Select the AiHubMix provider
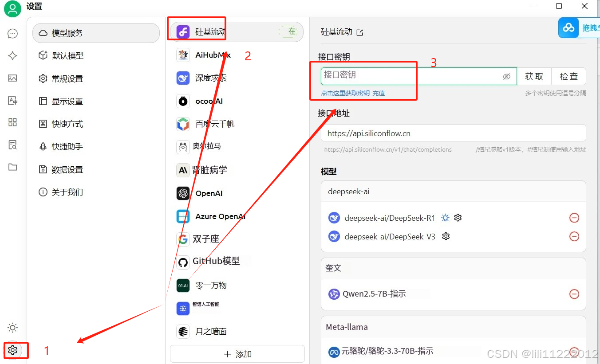This screenshot has width=600, height=364. coord(237,55)
